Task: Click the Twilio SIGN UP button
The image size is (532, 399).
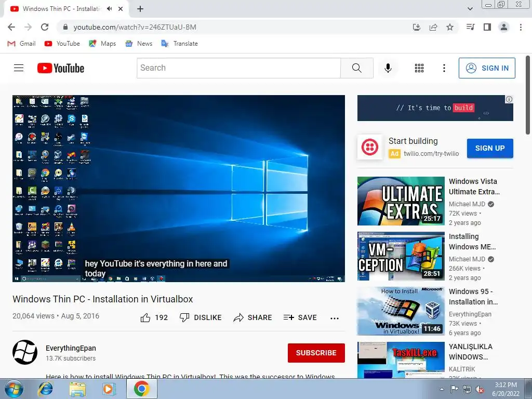Action: pos(490,148)
